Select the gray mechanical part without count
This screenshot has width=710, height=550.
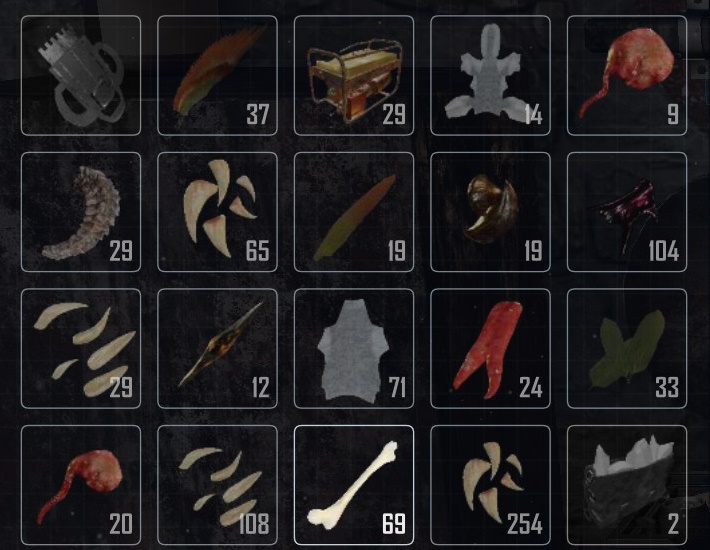click(x=81, y=75)
